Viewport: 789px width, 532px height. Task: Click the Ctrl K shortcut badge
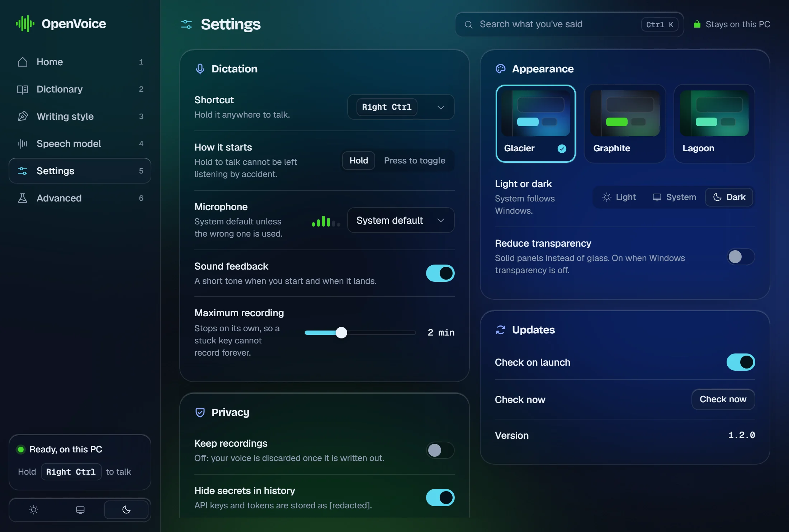[660, 24]
